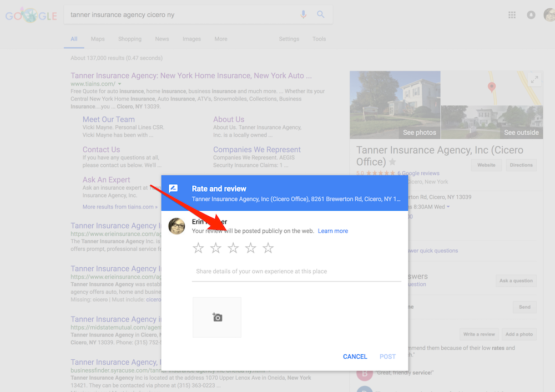Screen dimensions: 555x392
Task: Open the More search tab menu
Action: click(221, 39)
